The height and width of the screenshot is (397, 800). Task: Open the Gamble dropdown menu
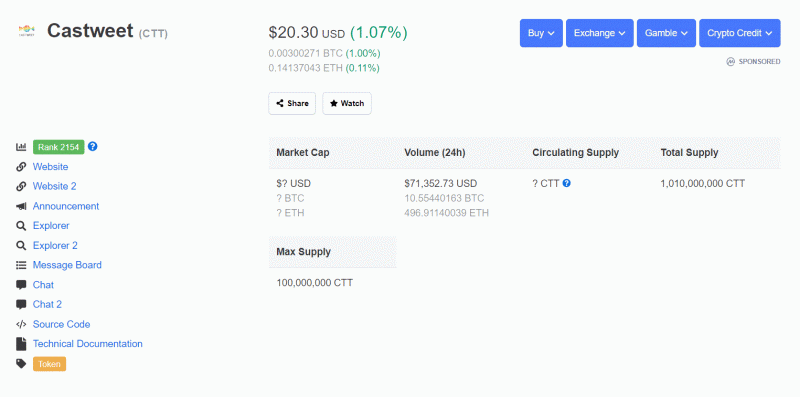pos(666,33)
